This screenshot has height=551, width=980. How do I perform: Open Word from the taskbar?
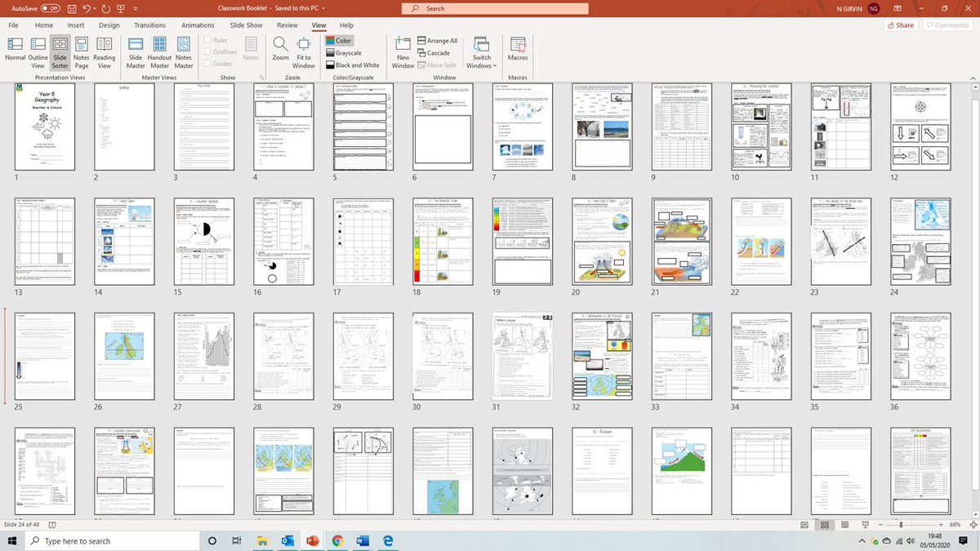pyautogui.click(x=363, y=540)
